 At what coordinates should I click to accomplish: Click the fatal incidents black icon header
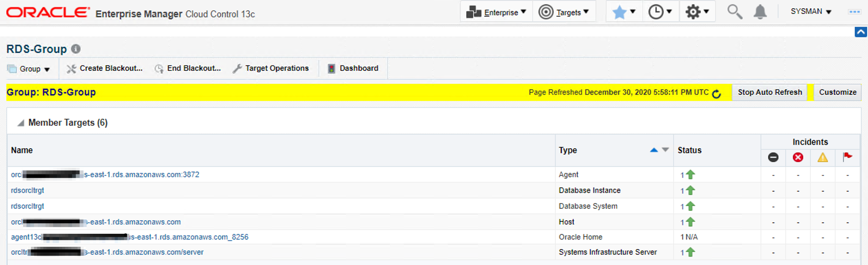click(773, 158)
